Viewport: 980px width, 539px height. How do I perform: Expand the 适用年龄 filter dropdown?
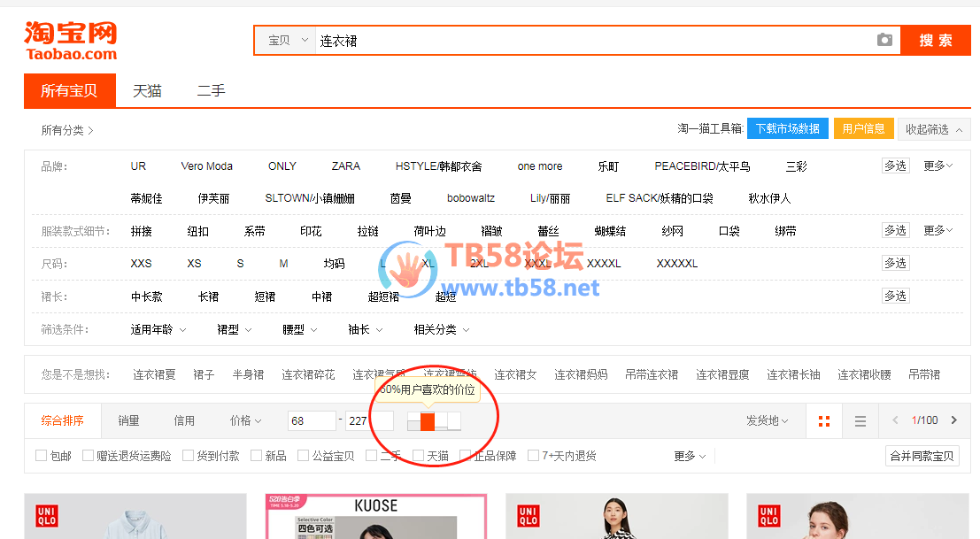158,329
